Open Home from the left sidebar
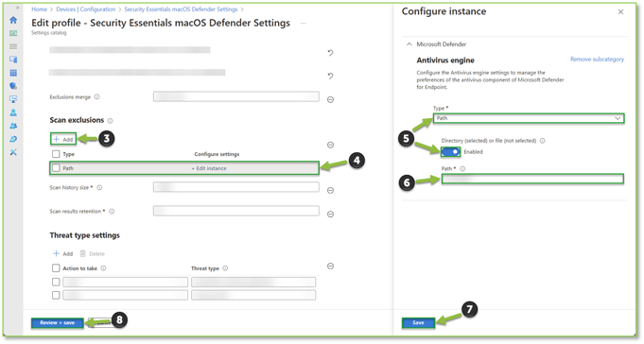The width and height of the screenshot is (644, 344). (x=13, y=20)
